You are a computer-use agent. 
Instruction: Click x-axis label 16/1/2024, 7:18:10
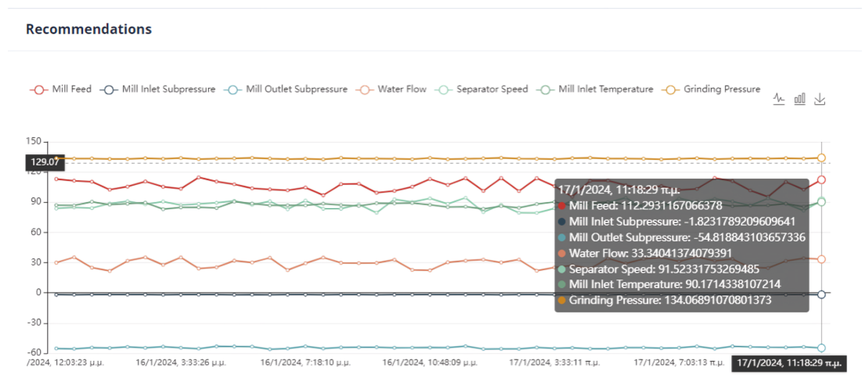click(x=305, y=363)
